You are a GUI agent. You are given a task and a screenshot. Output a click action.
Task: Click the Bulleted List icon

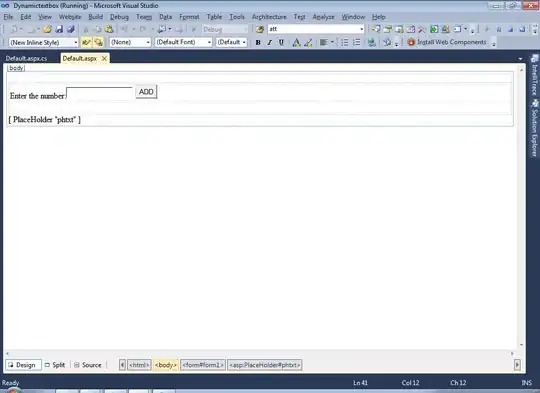(x=344, y=42)
